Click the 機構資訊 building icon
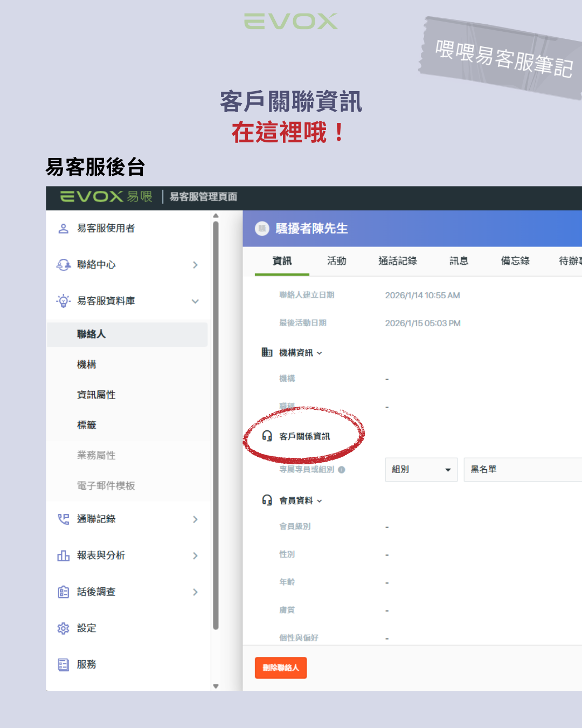The height and width of the screenshot is (728, 582). pos(267,353)
